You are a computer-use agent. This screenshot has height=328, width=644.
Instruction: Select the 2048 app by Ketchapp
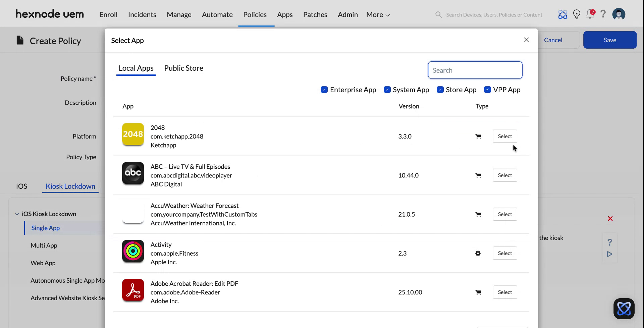(504, 136)
